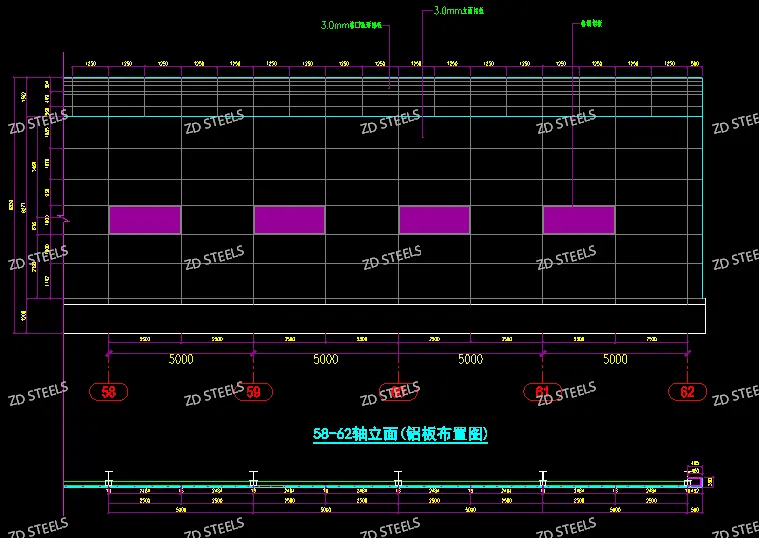Select the purple panel beside axis 58
This screenshot has height=538, width=759.
tap(145, 220)
